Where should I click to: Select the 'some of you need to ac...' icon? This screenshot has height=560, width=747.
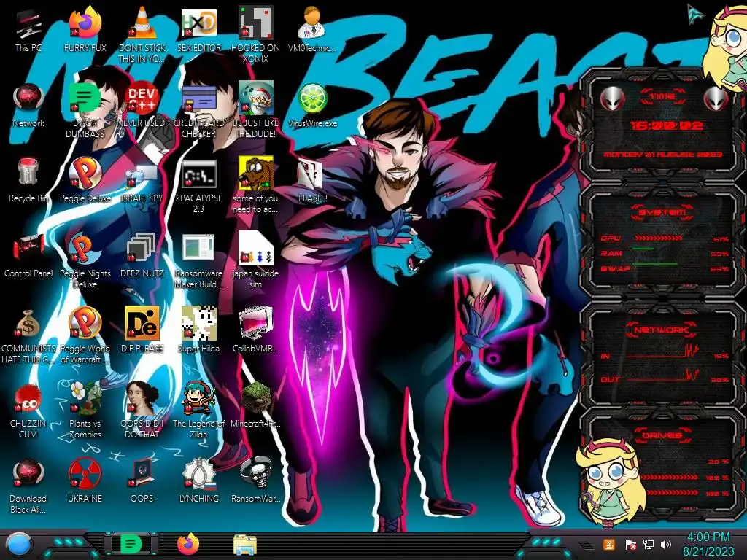coord(256,186)
